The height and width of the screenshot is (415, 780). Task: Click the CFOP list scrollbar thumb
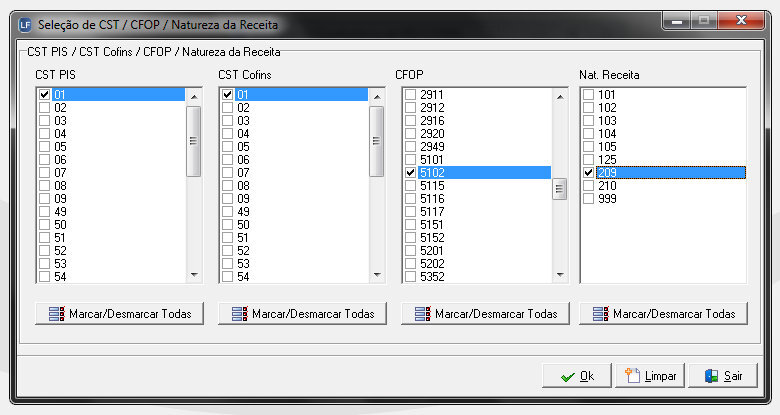click(x=560, y=189)
